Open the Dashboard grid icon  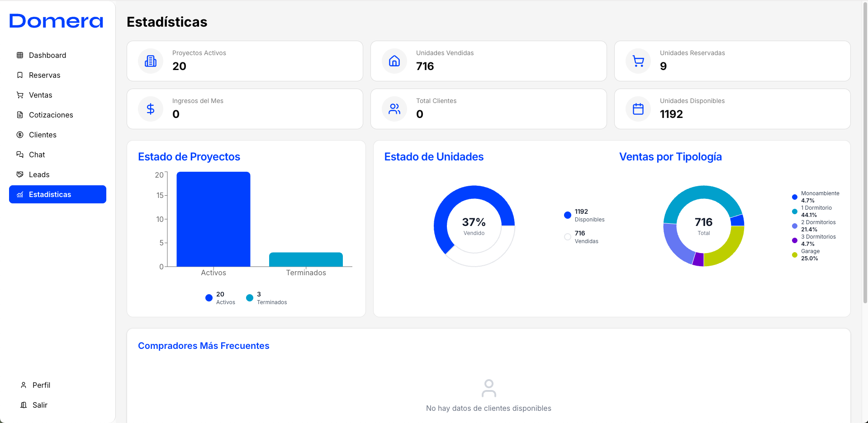point(19,55)
